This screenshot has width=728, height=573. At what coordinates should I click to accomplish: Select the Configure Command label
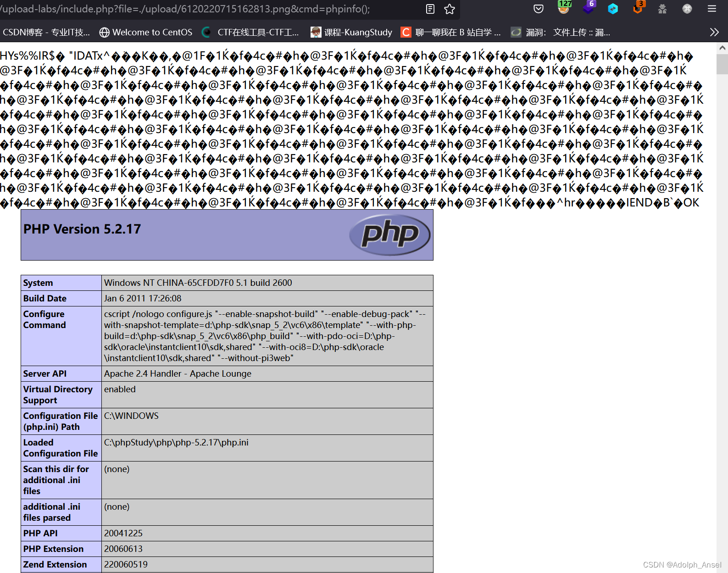(44, 320)
